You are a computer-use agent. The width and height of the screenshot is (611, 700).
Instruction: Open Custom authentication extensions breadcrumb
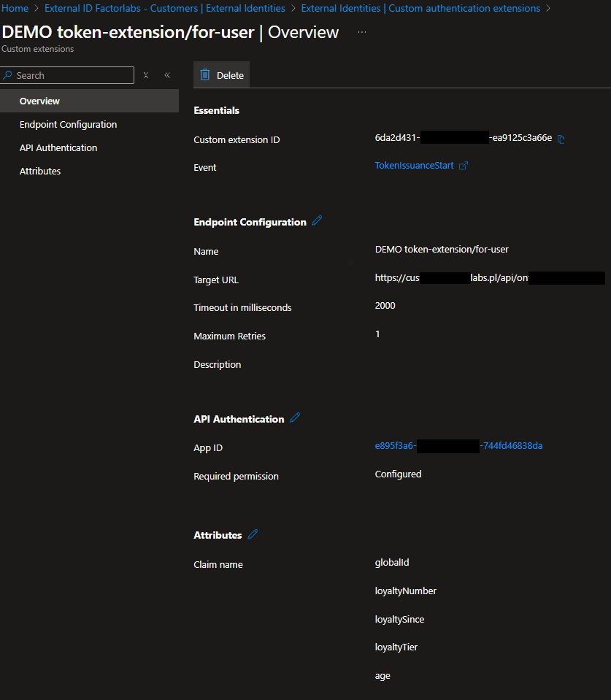coord(420,9)
